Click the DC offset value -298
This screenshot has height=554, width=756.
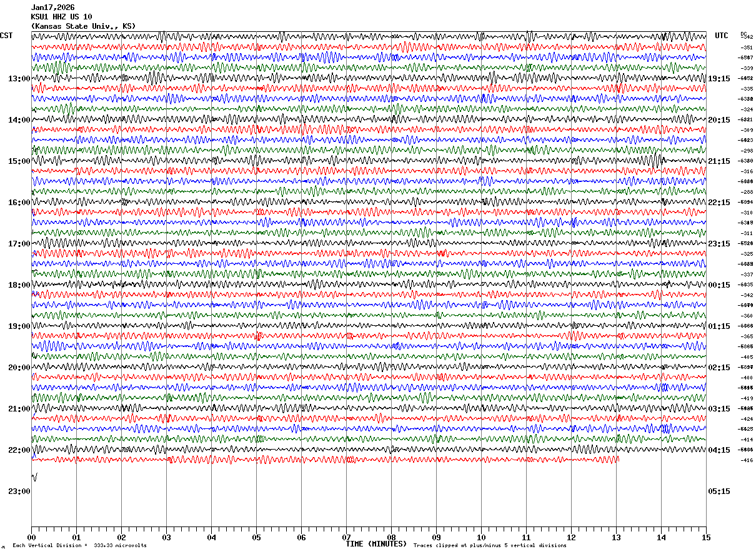[747, 151]
